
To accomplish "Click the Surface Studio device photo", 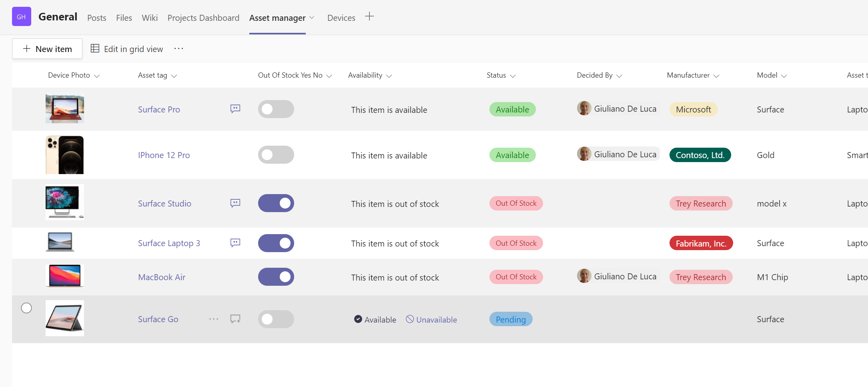I will coord(65,202).
